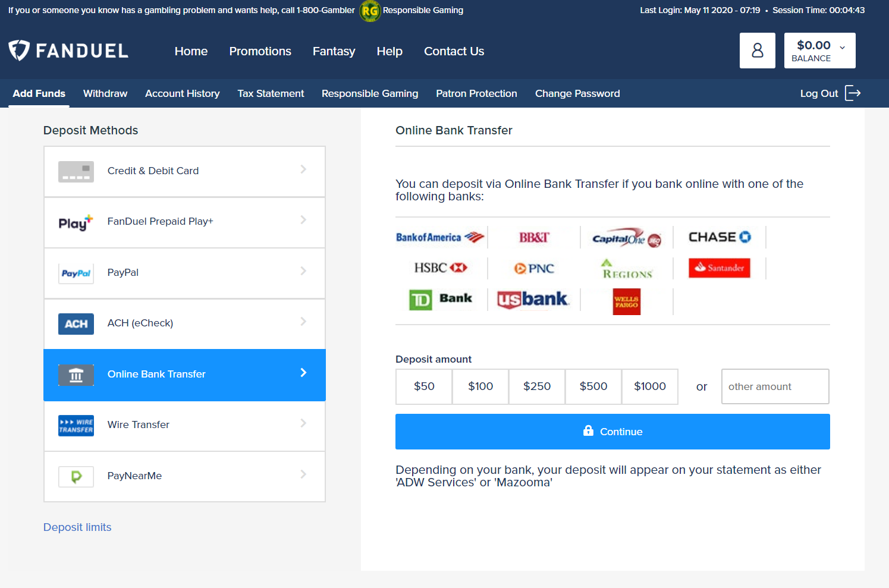Select the $500 deposit amount

593,386
